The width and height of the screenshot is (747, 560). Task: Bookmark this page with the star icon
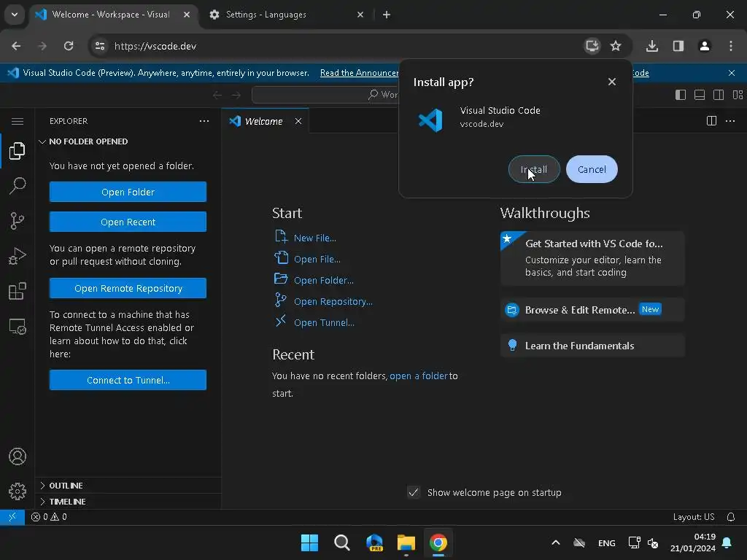(616, 46)
